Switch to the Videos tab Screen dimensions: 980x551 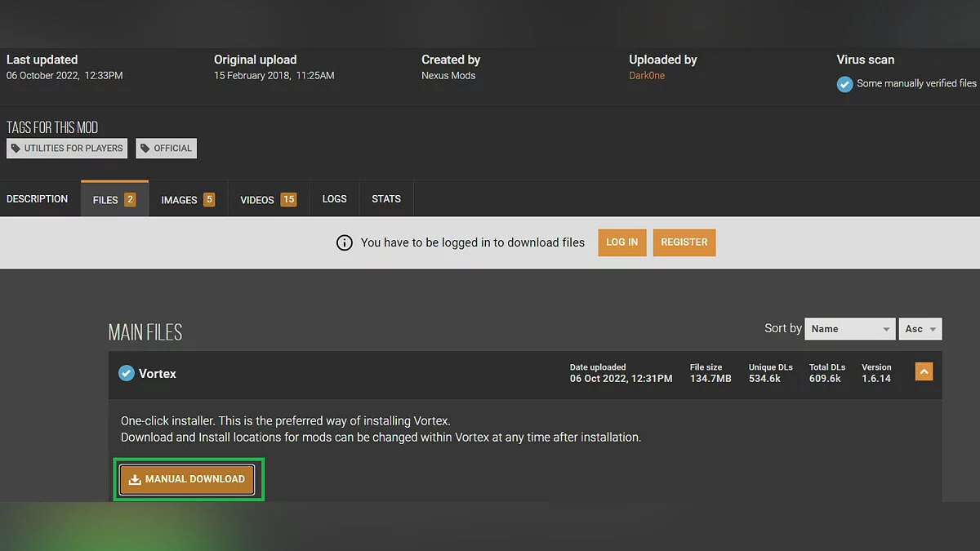pos(267,200)
